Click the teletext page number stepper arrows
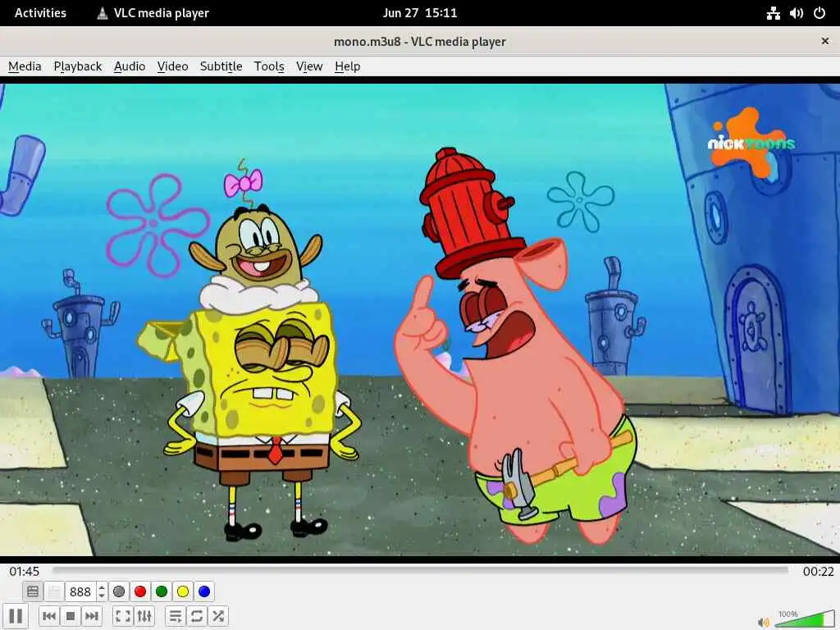This screenshot has height=630, width=840. click(x=102, y=591)
